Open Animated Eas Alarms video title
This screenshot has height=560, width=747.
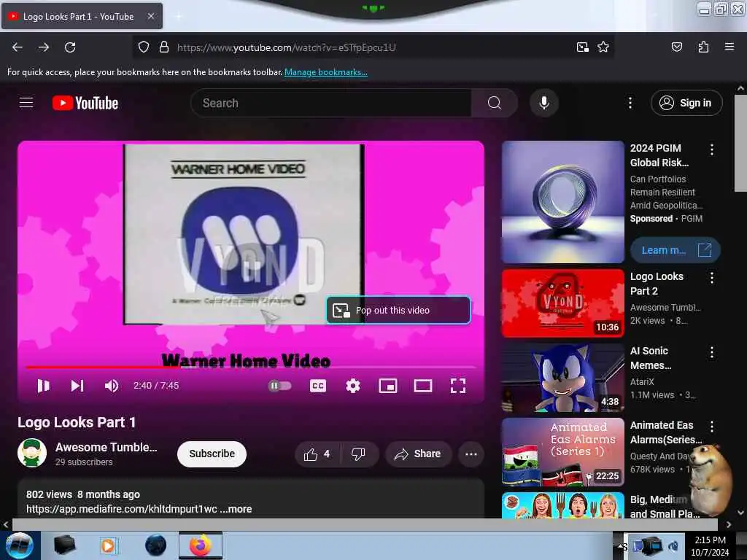(x=665, y=432)
